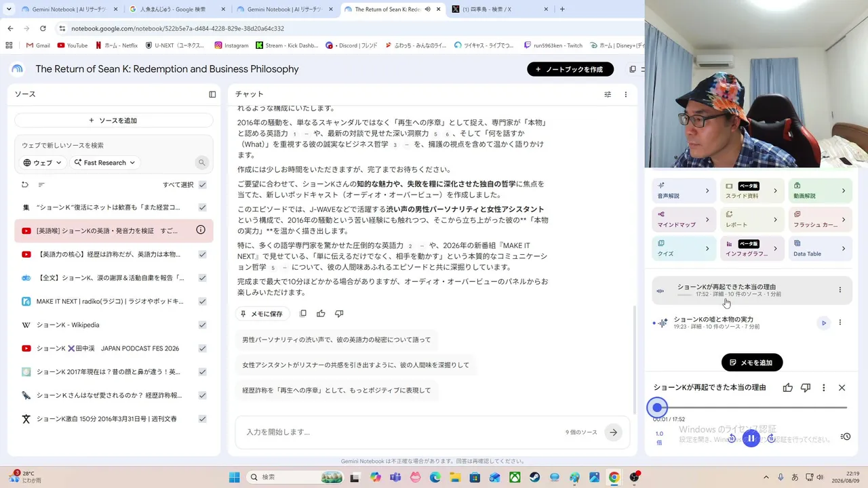Toggle checkbox for ショーンK激白 150分 週刊文春 source
The image size is (868, 488).
coord(202,419)
